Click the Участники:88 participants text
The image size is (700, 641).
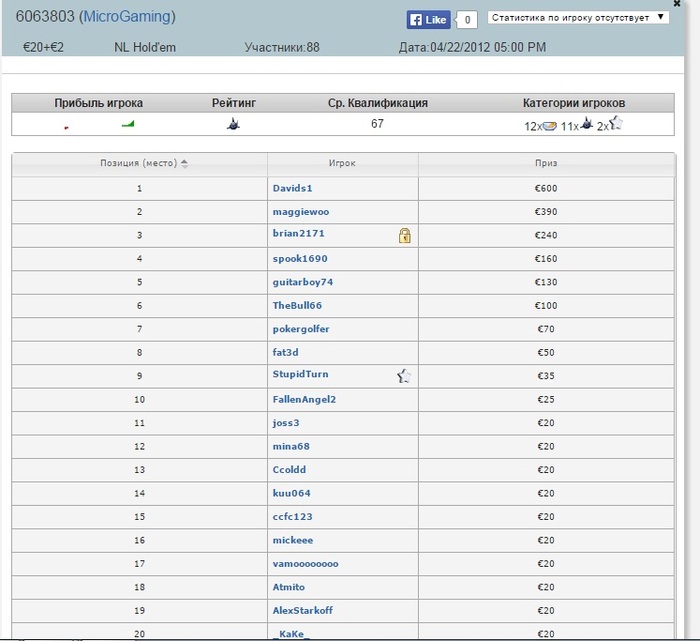[282, 47]
